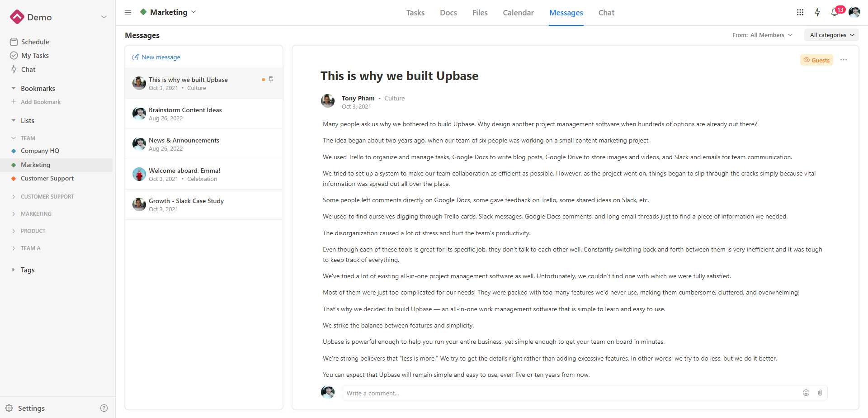Click your avatar beside the comment box
This screenshot has height=418, width=868.
328,392
